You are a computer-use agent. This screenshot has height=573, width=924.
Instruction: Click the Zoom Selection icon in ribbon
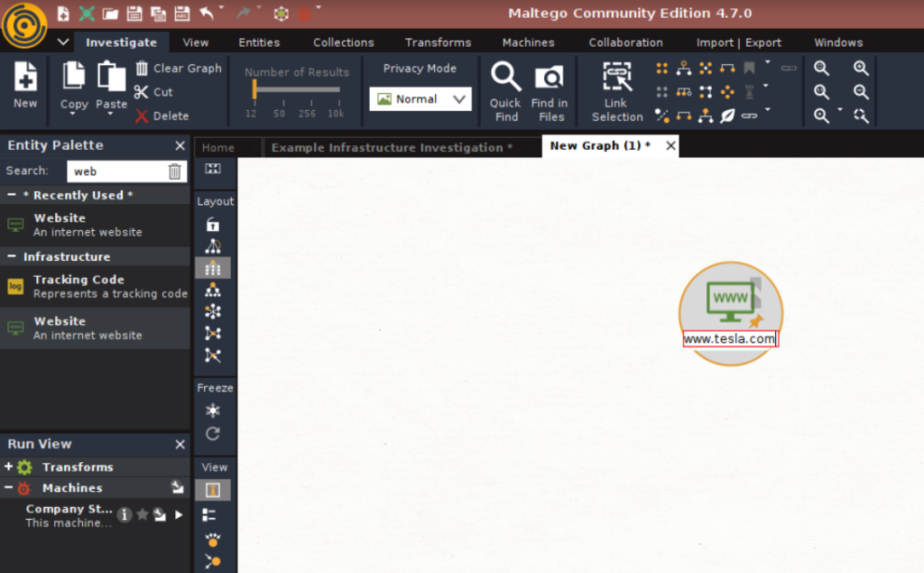click(861, 115)
